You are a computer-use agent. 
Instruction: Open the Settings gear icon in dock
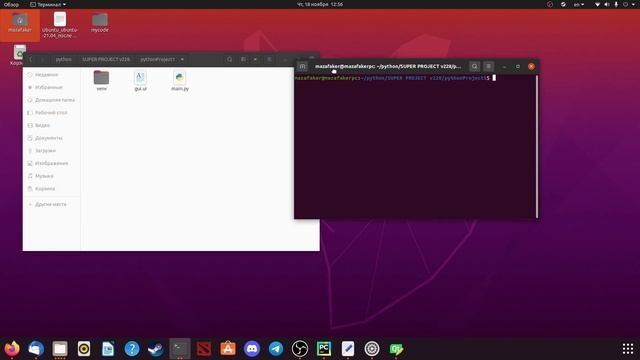pyautogui.click(x=372, y=349)
